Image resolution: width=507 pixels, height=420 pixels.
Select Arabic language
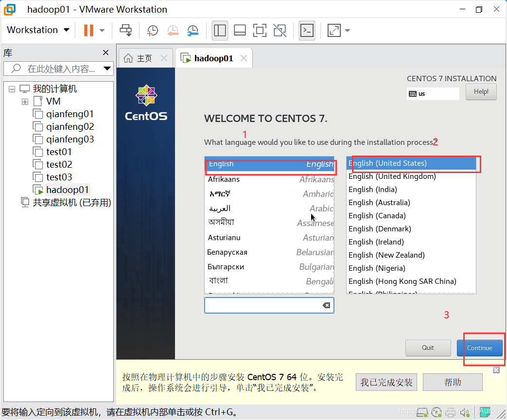[269, 208]
